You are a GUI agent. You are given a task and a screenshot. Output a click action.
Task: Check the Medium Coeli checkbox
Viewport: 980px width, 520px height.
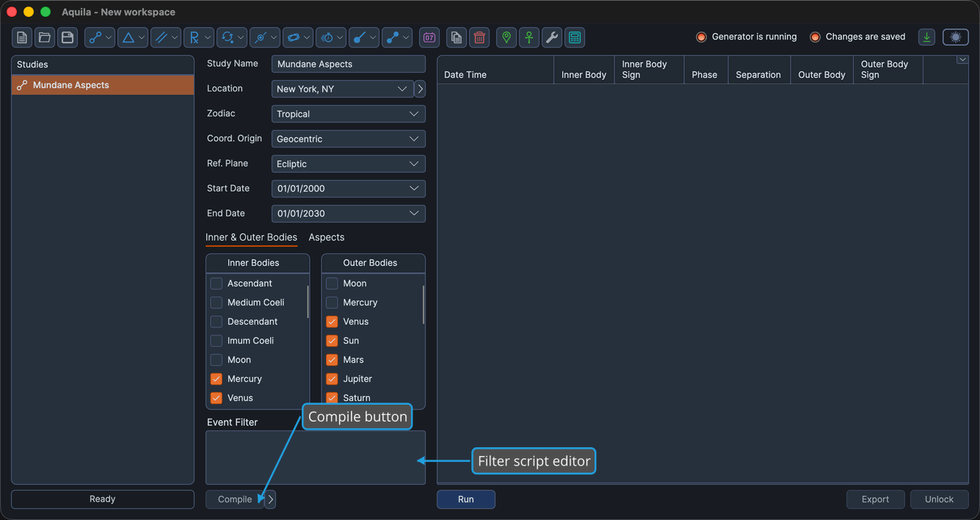(x=217, y=303)
